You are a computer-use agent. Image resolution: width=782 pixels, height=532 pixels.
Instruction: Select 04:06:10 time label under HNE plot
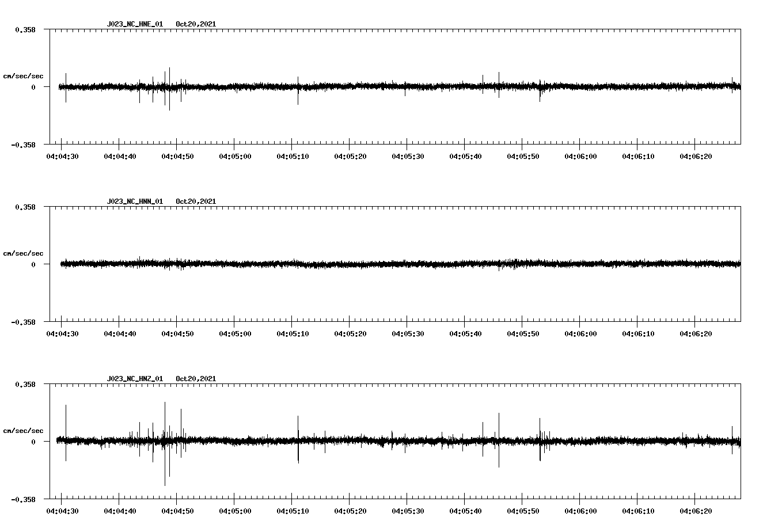pyautogui.click(x=638, y=157)
